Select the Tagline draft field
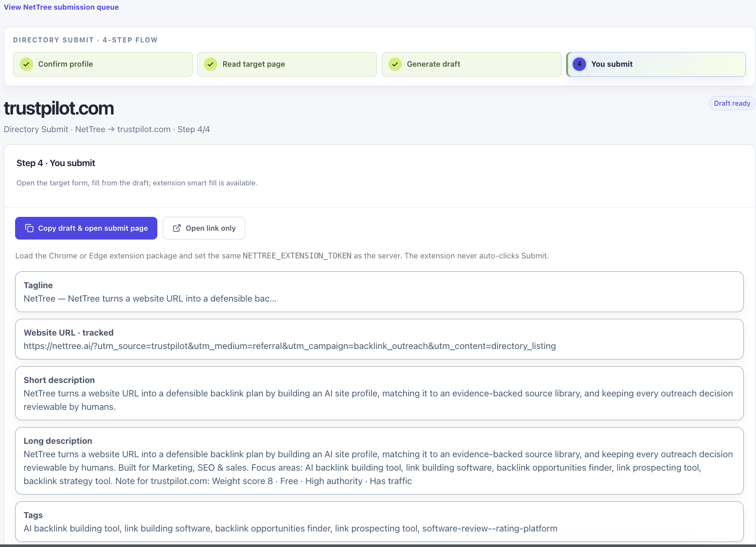The height and width of the screenshot is (547, 756). click(x=379, y=292)
